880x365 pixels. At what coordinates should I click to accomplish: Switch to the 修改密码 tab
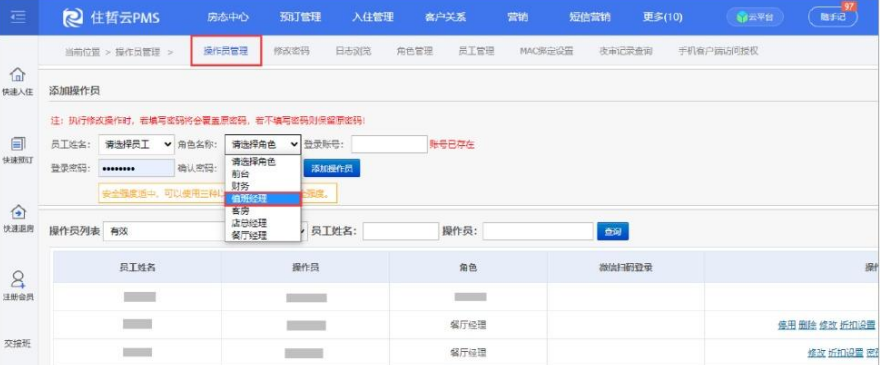pos(291,51)
